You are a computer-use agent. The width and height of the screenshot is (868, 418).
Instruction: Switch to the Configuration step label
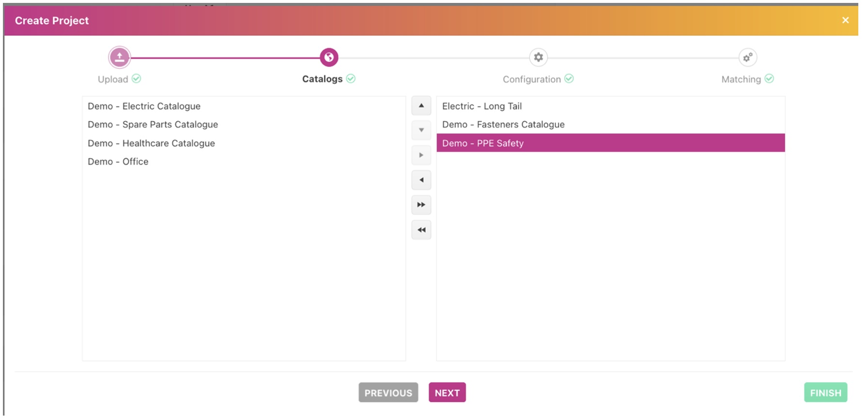pyautogui.click(x=532, y=79)
